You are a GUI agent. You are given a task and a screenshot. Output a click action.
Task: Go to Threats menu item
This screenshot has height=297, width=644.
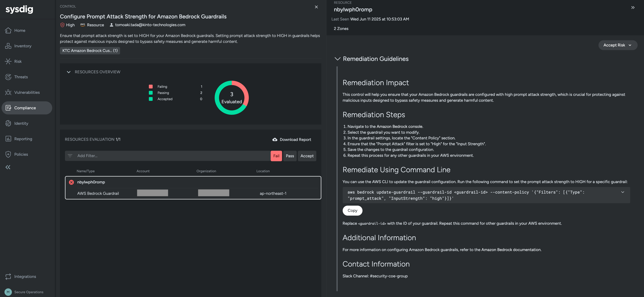coord(21,77)
